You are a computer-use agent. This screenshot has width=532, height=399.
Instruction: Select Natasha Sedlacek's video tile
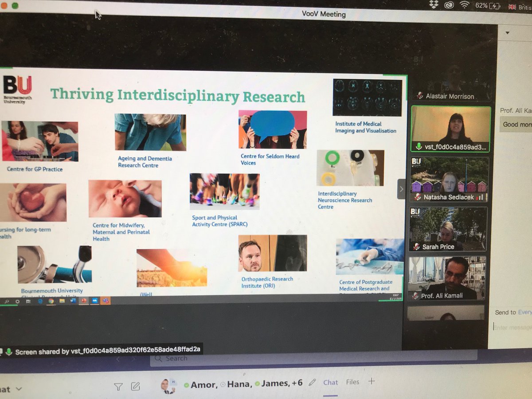pyautogui.click(x=450, y=180)
